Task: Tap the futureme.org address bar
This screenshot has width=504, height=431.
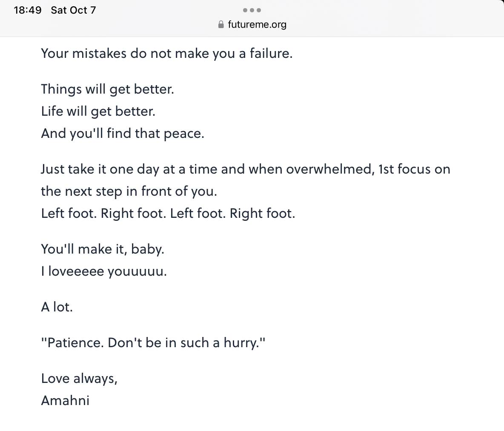Action: [252, 24]
